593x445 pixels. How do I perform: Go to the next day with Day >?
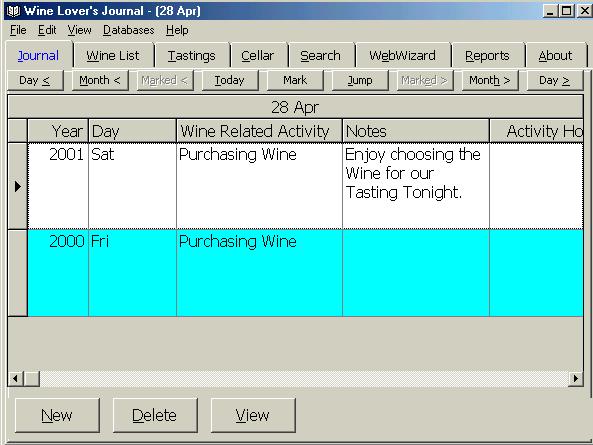554,80
